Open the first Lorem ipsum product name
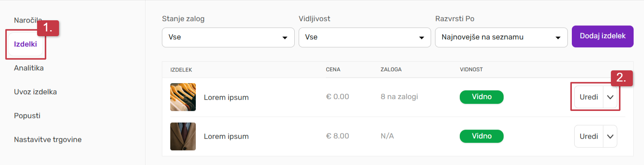This screenshot has height=165, width=644. (226, 97)
